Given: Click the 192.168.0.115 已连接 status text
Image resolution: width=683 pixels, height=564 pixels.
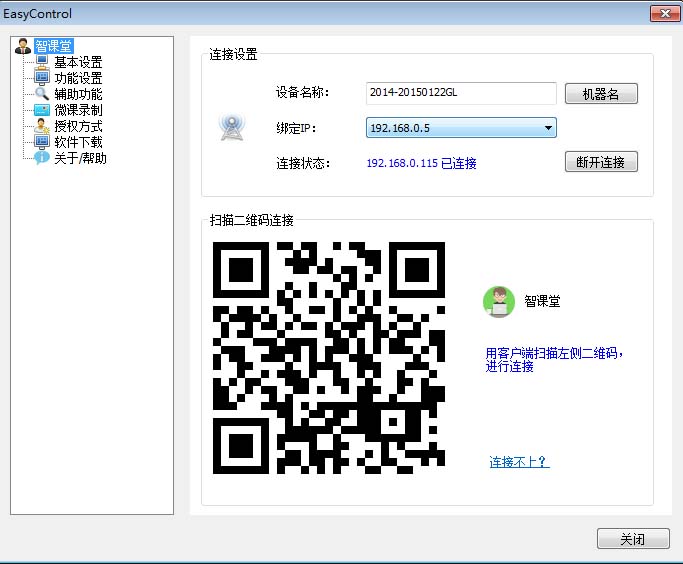Looking at the screenshot, I should click(421, 163).
